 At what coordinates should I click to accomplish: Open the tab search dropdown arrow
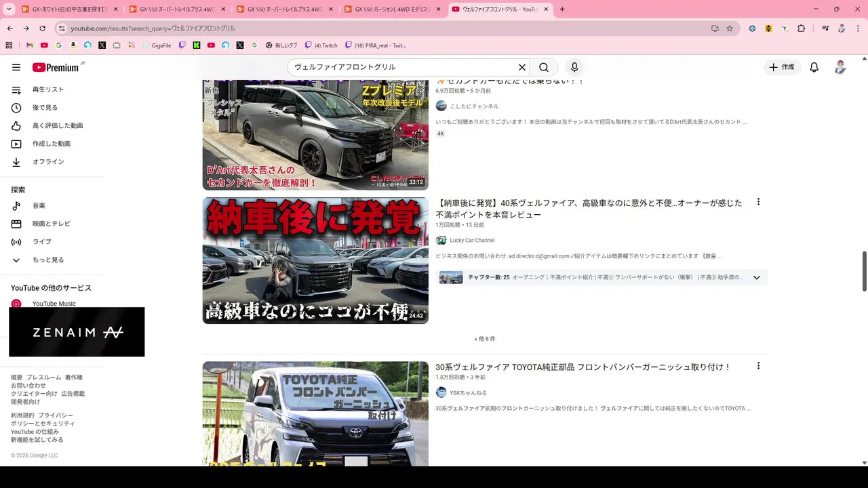pyautogui.click(x=9, y=9)
